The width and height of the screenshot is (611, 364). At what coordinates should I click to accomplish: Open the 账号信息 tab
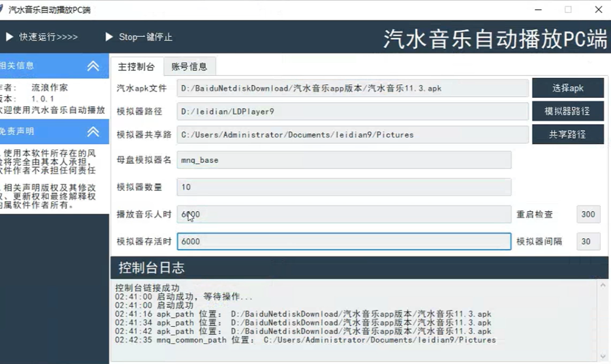point(190,67)
